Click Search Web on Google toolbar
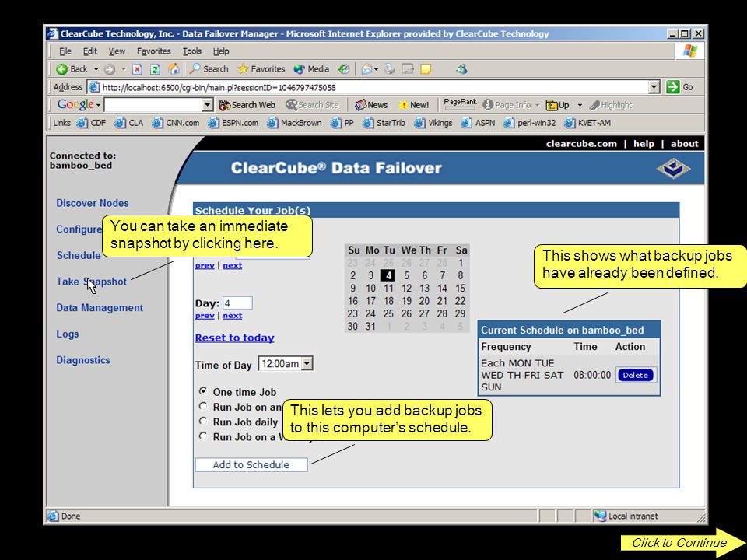The image size is (747, 560). pyautogui.click(x=247, y=105)
